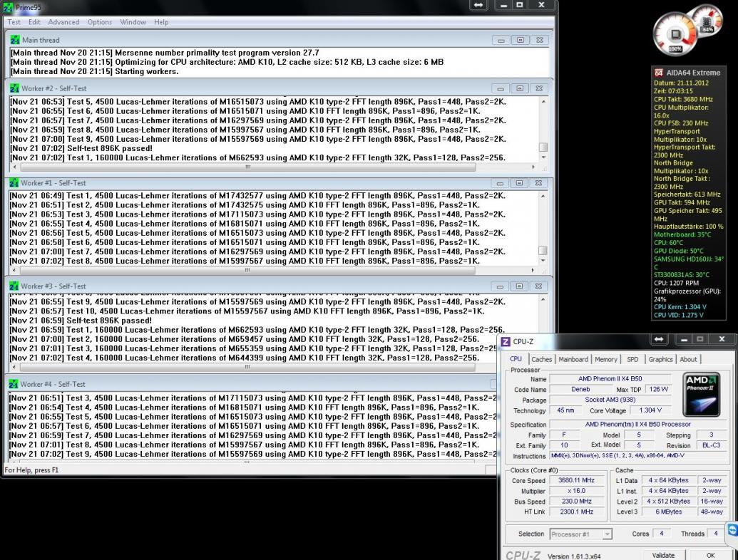The image size is (738, 560).
Task: Click the OK button in CPU-Z
Action: (710, 555)
